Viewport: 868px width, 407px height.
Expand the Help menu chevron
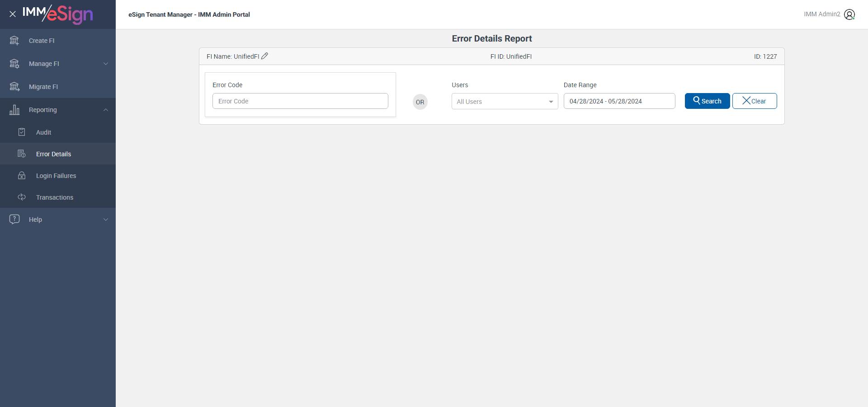point(106,220)
